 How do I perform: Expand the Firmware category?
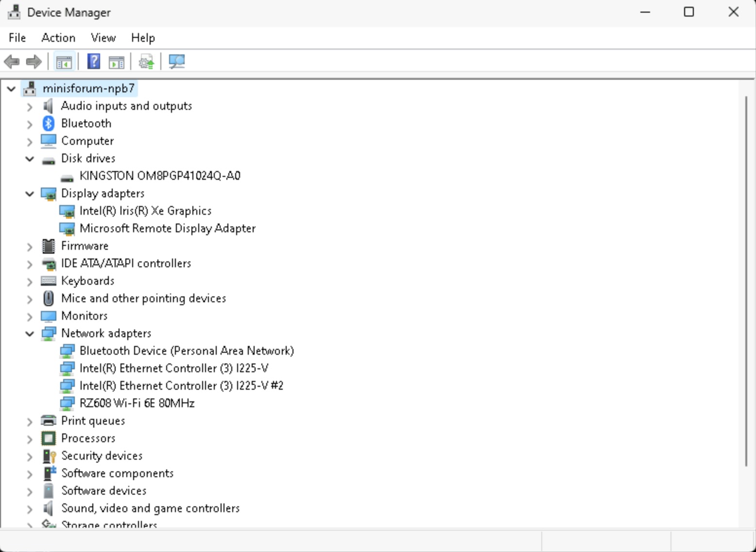(x=30, y=246)
